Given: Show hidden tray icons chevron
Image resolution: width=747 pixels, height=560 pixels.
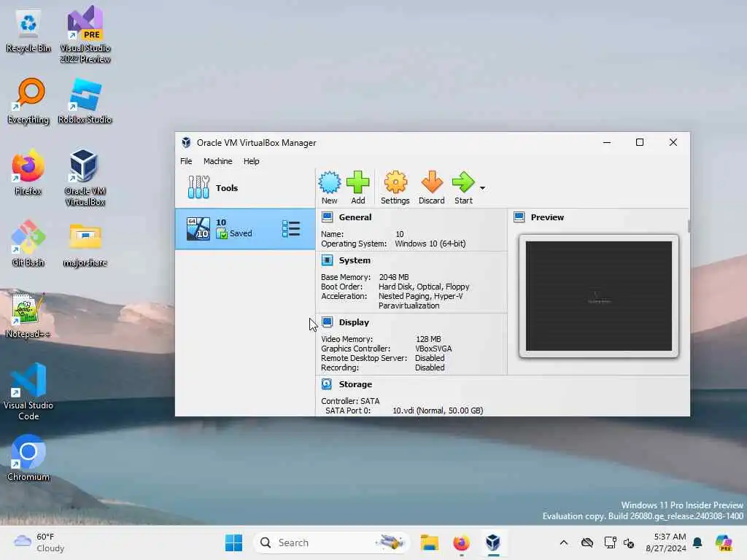Looking at the screenshot, I should [564, 542].
